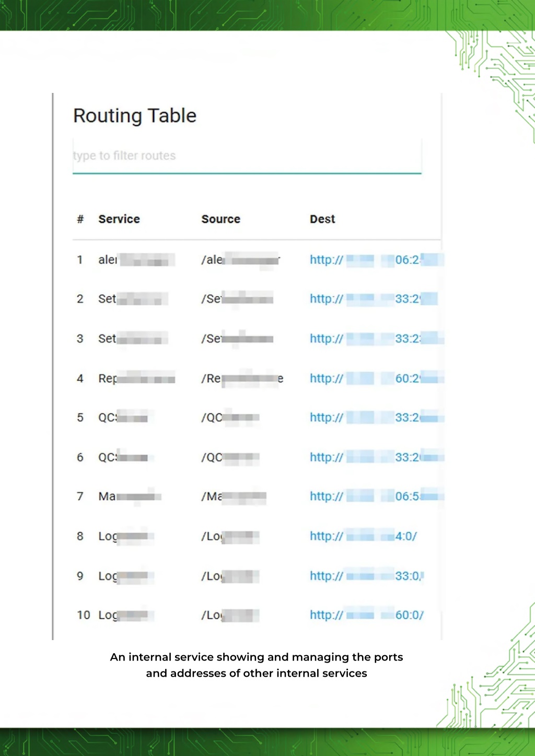The height and width of the screenshot is (756, 535).
Task: Open the Dest link in row 5
Action: tap(376, 418)
